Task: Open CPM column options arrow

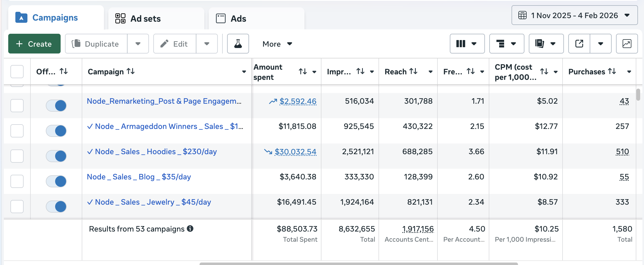Action: (556, 72)
